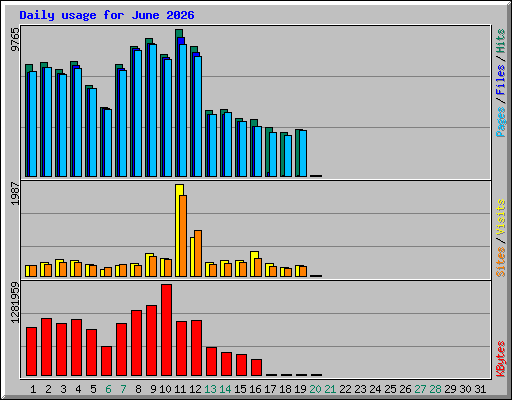This screenshot has width=512, height=400.
Task: Click day label 8 on the axis
Action: [x=138, y=389]
